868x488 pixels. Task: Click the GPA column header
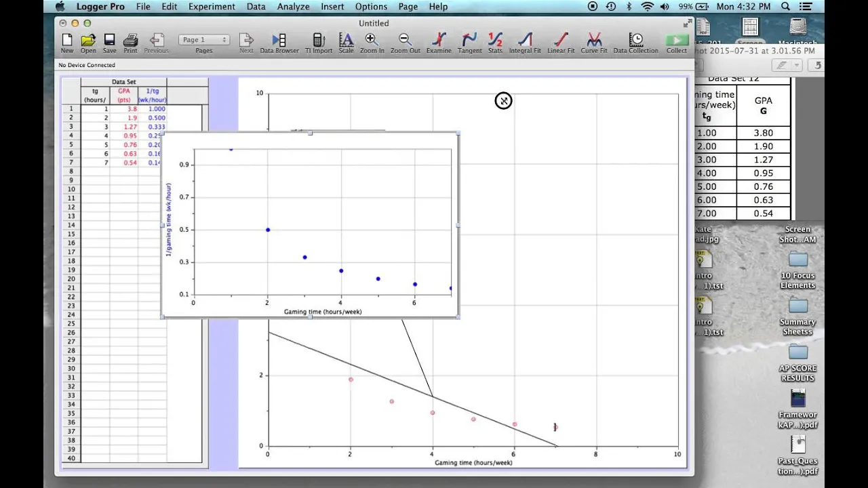[x=124, y=95]
